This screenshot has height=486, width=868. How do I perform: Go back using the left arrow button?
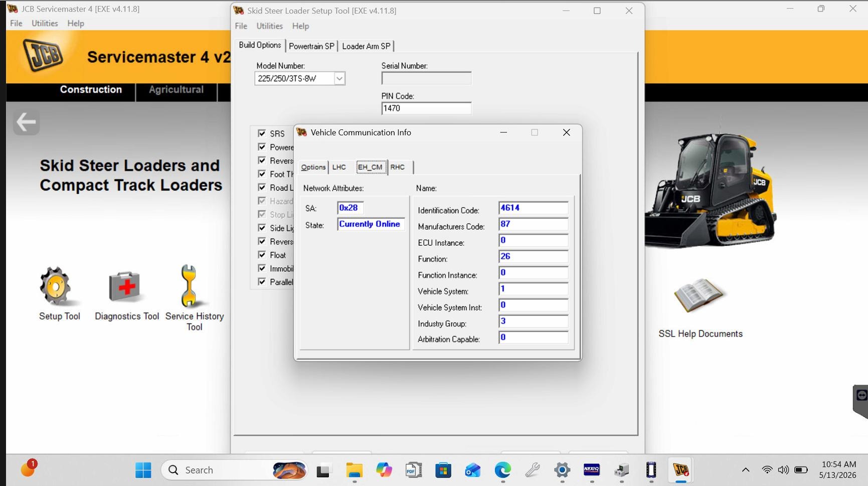(x=26, y=122)
